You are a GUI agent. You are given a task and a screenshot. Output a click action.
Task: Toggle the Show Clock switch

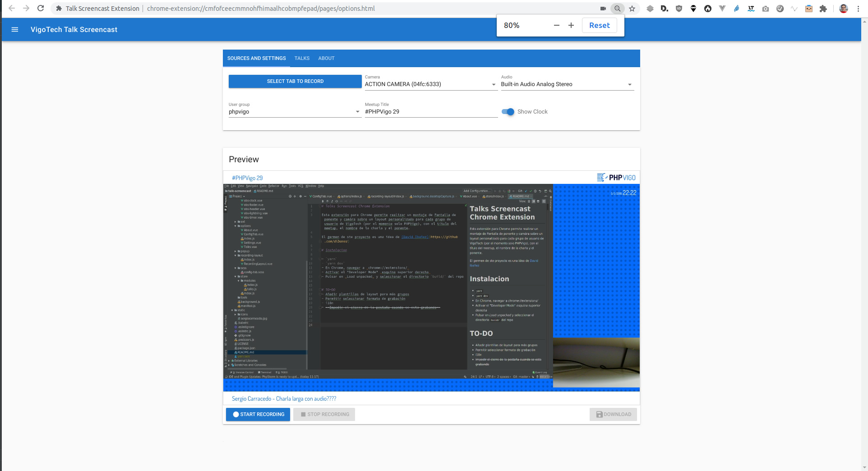[x=508, y=112]
